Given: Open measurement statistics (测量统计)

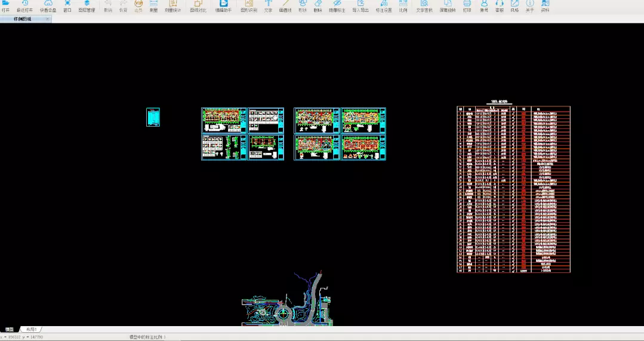Looking at the screenshot, I should (173, 6).
